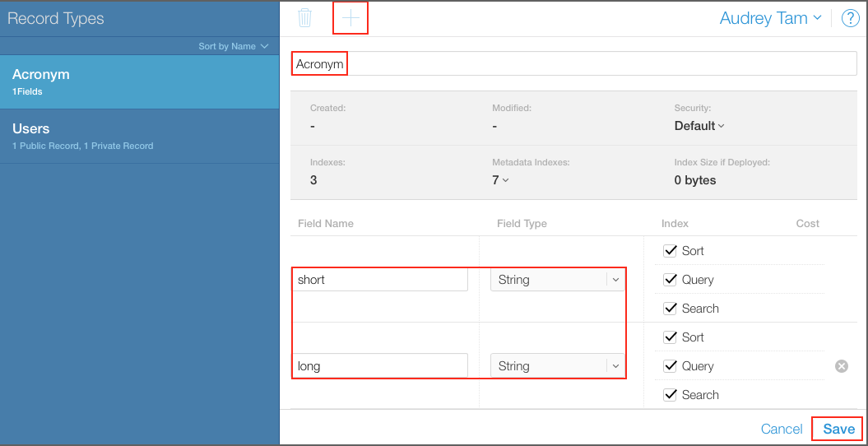Image resolution: width=868 pixels, height=446 pixels.
Task: Click the record type name field Acronym
Action: [573, 63]
